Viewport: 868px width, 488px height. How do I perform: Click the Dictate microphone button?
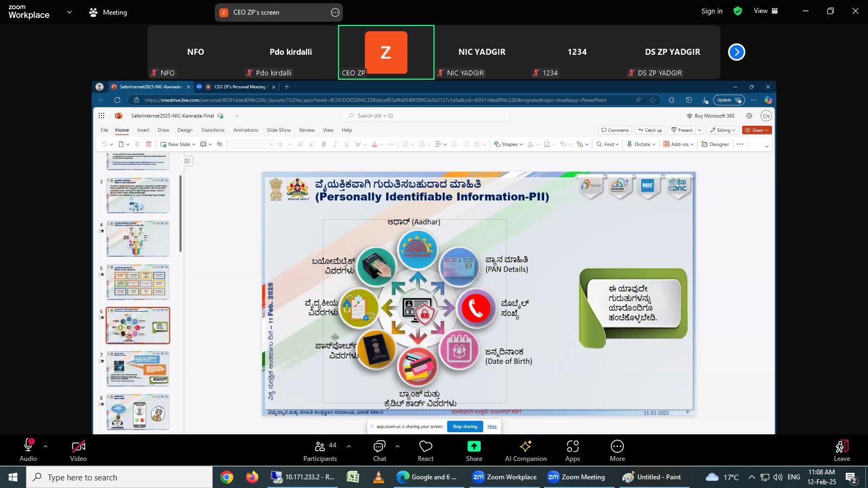click(641, 144)
